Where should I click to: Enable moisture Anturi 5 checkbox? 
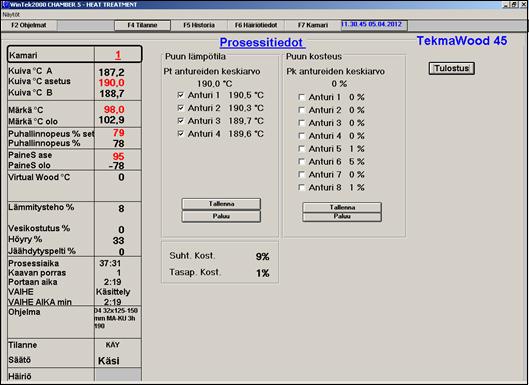302,148
